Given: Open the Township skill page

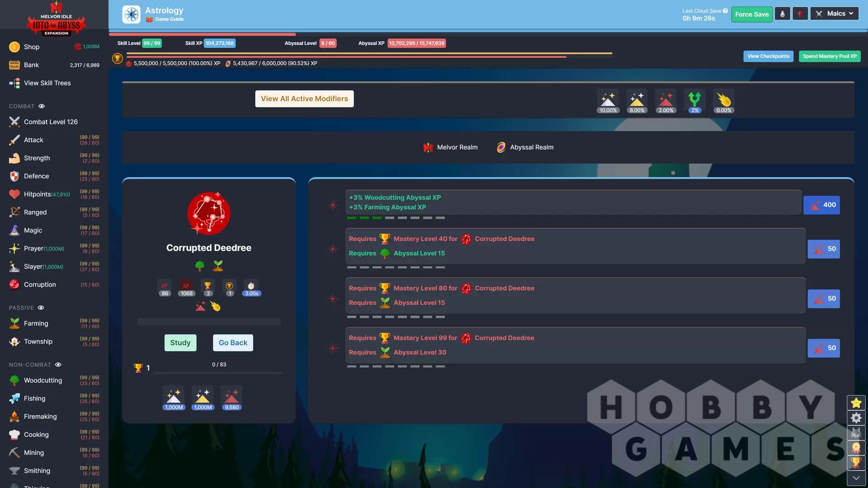Looking at the screenshot, I should [54, 342].
